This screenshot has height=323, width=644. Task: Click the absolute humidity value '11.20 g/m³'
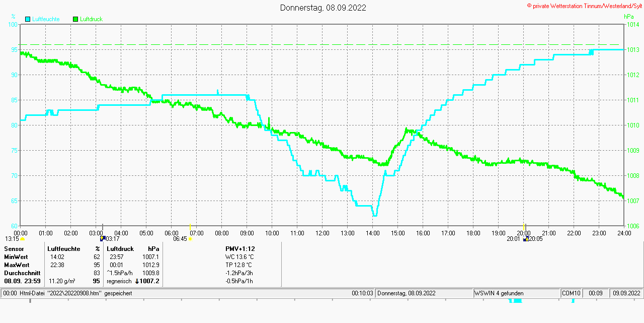[x=62, y=281]
